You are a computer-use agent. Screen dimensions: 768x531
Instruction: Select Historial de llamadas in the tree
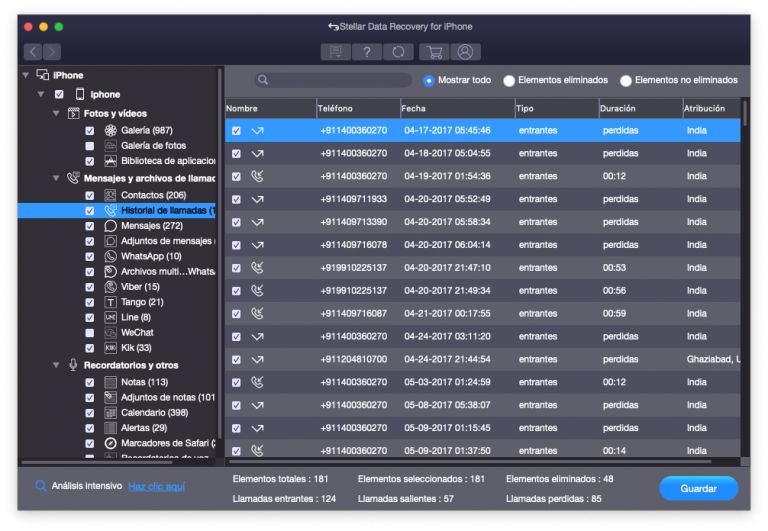[x=117, y=210]
